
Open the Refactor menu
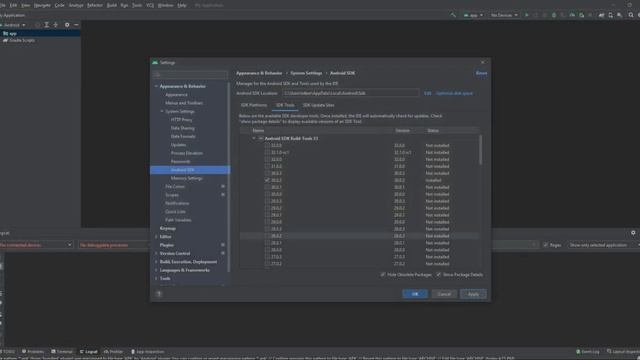[x=95, y=5]
